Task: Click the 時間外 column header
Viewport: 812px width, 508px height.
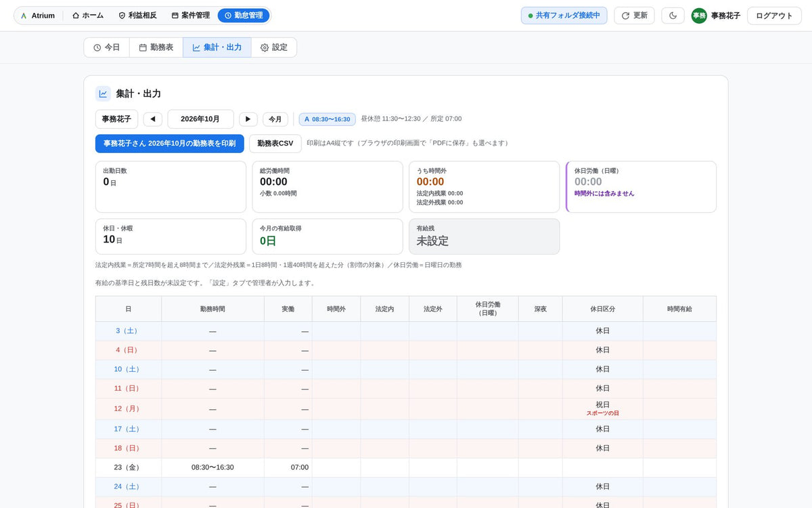Action: pos(336,309)
